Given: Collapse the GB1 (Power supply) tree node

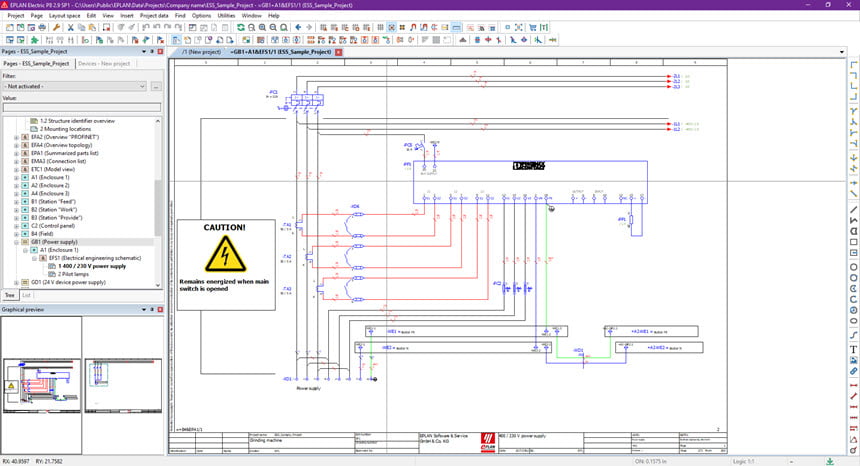Looking at the screenshot, I should tap(16, 242).
